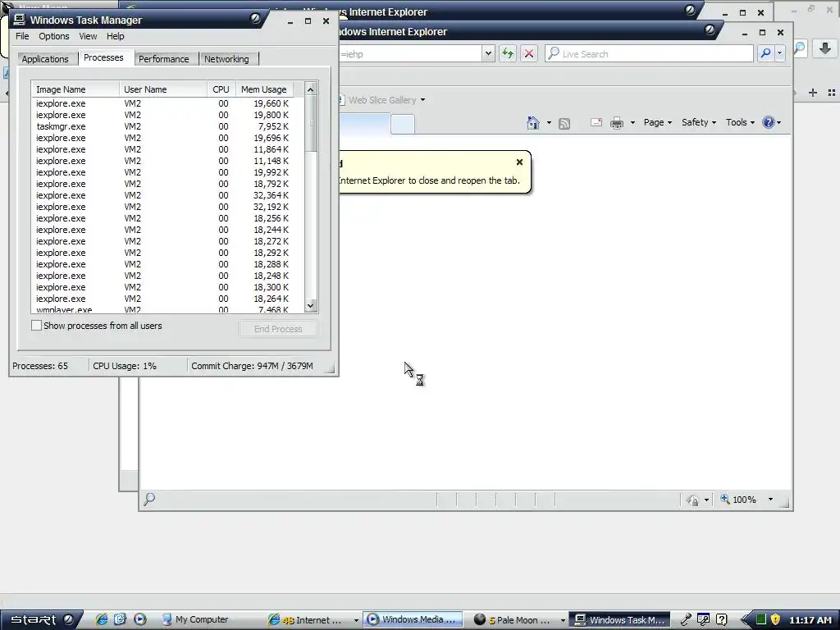Sort by Mem Usage column header
Screen dimensions: 840x630
[265, 89]
